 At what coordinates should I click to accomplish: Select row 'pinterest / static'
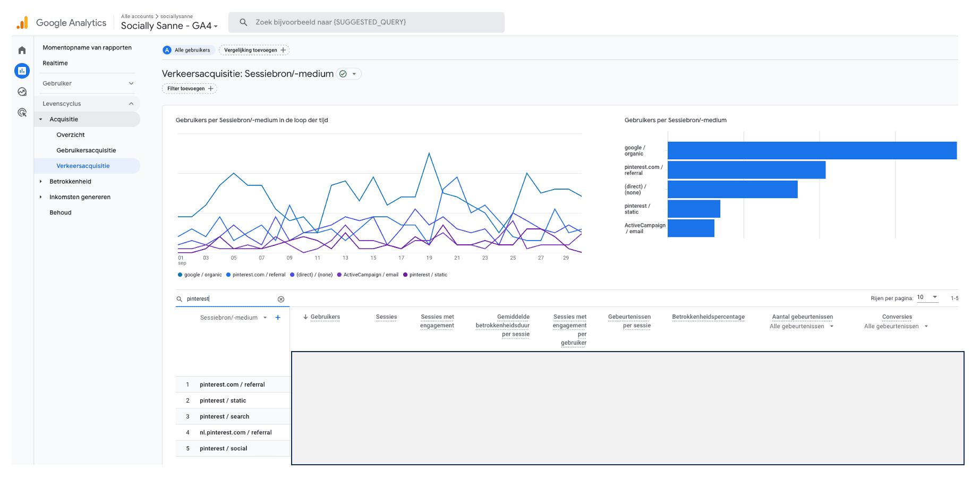[x=233, y=400]
